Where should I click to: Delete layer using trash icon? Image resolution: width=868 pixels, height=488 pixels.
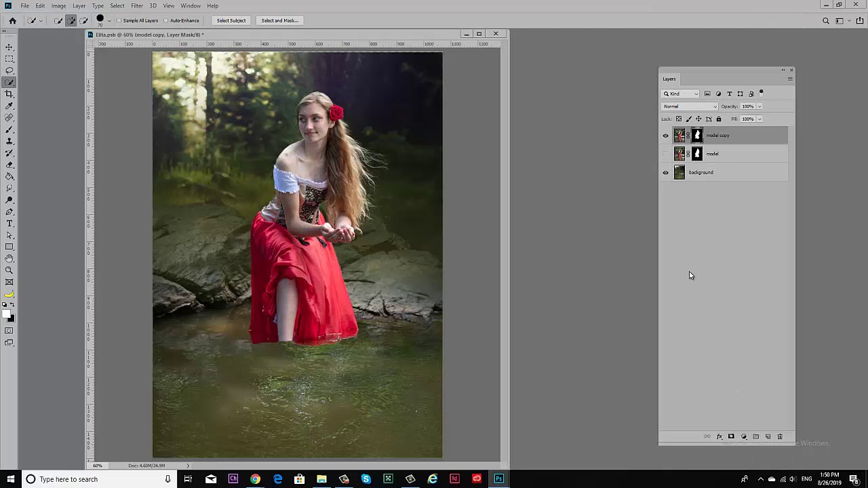pos(780,436)
